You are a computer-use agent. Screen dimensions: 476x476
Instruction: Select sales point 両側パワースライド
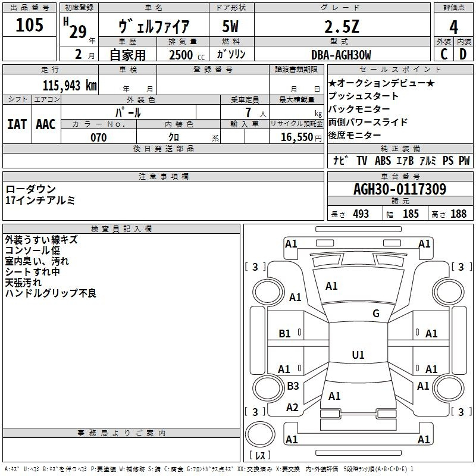(368, 122)
